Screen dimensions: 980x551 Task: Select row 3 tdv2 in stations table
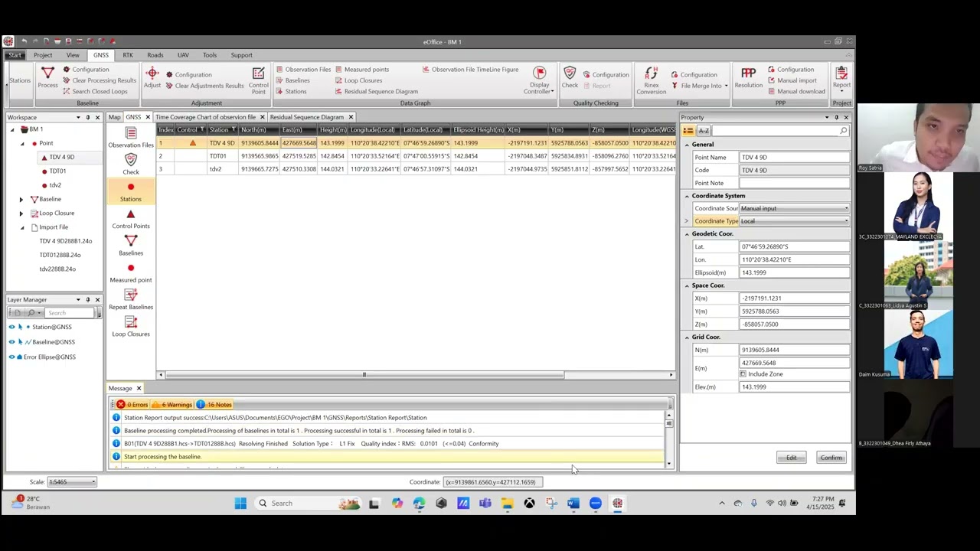click(416, 169)
